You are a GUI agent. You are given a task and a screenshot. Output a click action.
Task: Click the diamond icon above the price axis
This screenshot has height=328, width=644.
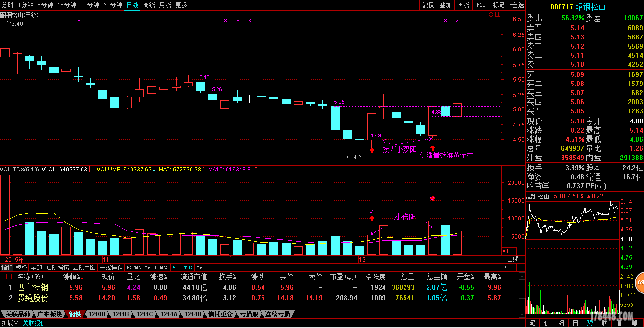coord(491,15)
